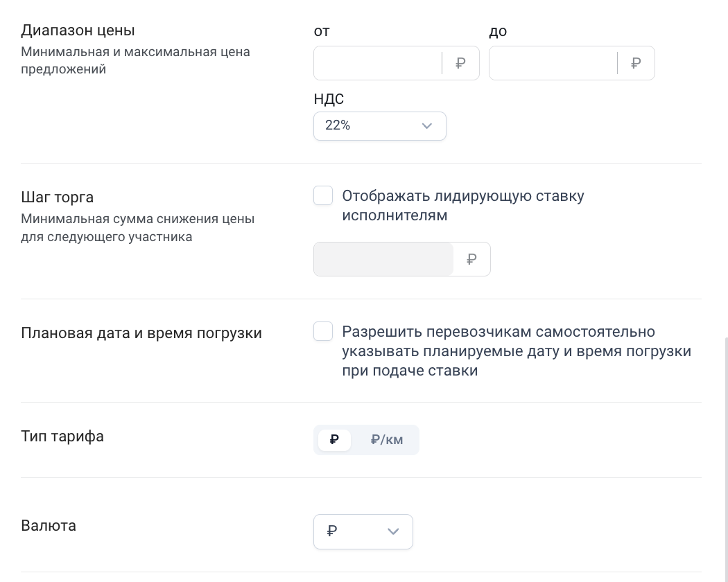Click the minimum price "от" input field
The width and height of the screenshot is (728, 582).
377,63
